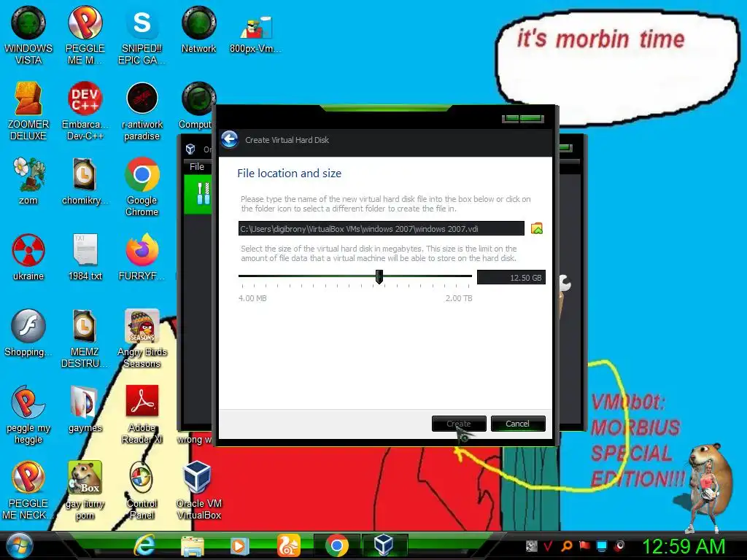
Task: Launch Oracle VM VirtualBox desktop icon
Action: 198,490
